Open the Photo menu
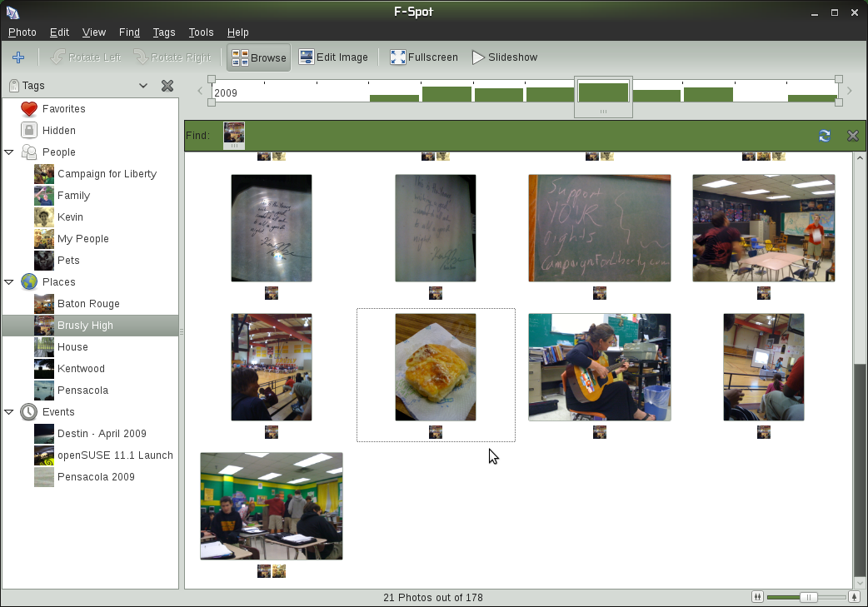 (22, 32)
